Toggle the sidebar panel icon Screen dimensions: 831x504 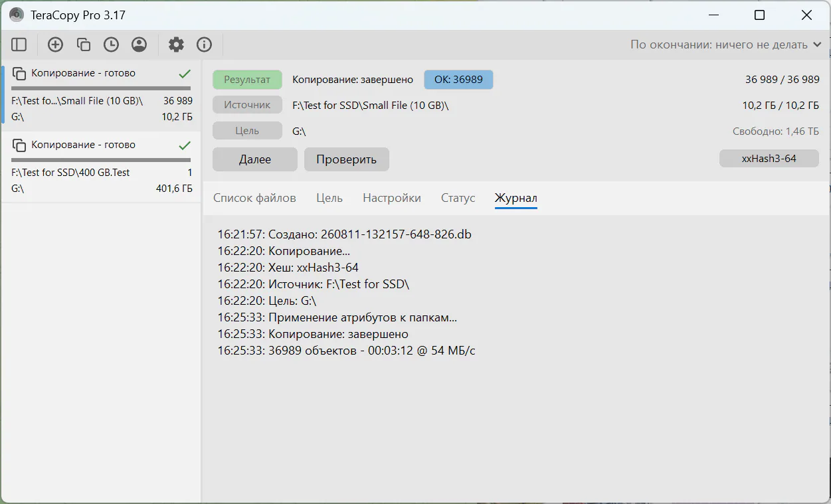pyautogui.click(x=19, y=44)
